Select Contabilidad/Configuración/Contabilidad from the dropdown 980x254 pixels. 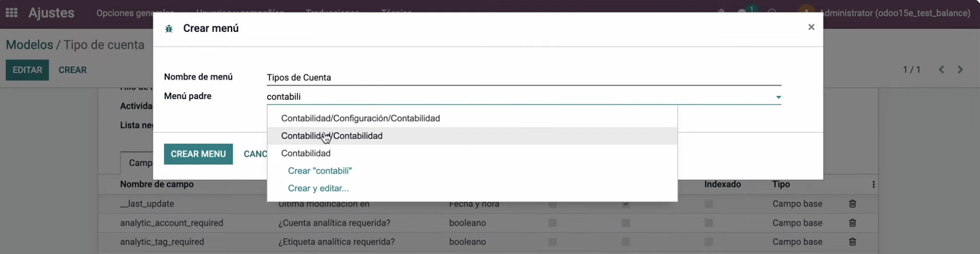(x=361, y=118)
